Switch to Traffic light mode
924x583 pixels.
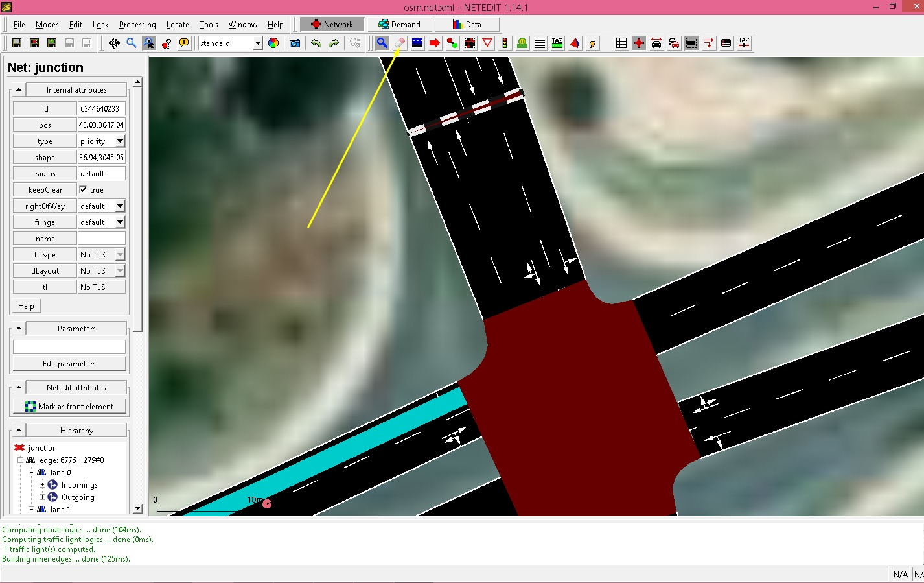[x=505, y=43]
